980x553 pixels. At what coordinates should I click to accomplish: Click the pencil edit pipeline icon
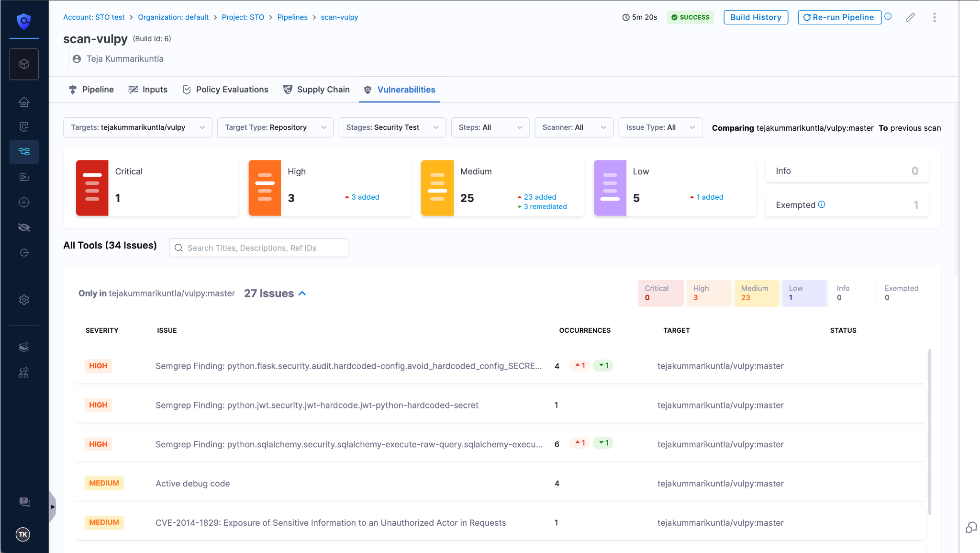coord(910,18)
